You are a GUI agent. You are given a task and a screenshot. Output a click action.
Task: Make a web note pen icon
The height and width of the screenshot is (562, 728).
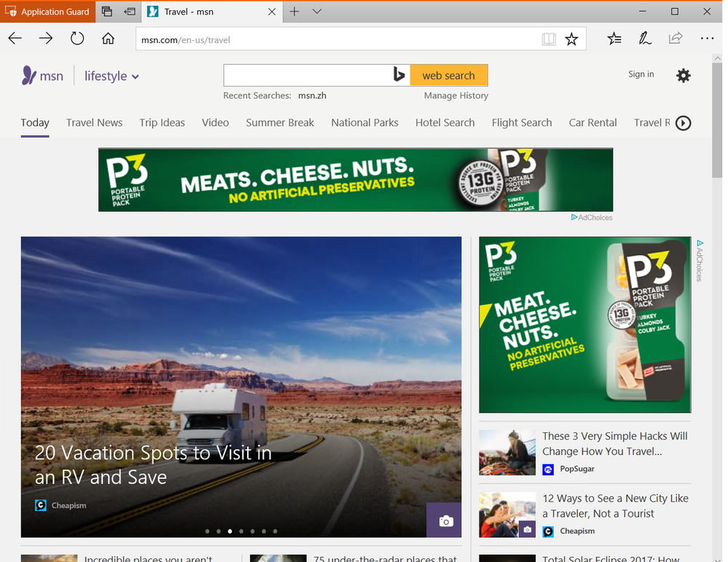tap(645, 39)
